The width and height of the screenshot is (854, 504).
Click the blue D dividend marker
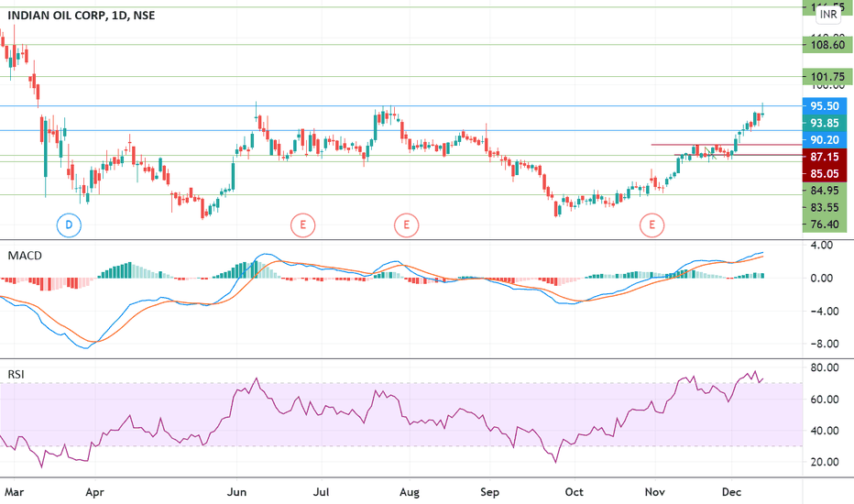(69, 225)
